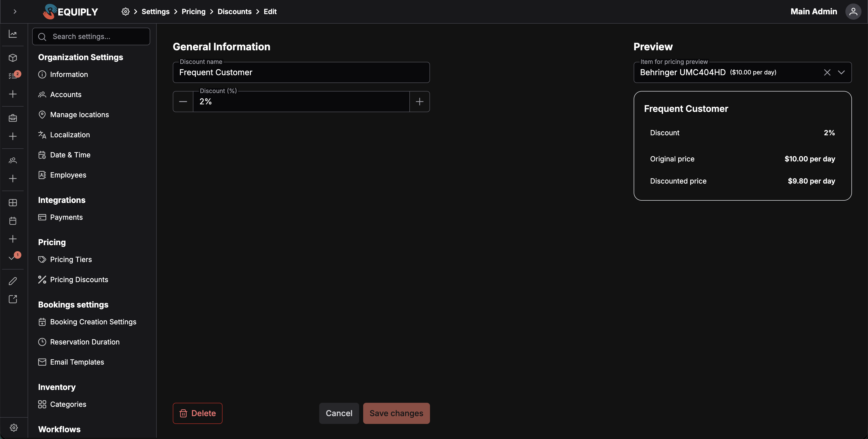Open Booking Creation Settings
The image size is (868, 439).
pyautogui.click(x=87, y=322)
